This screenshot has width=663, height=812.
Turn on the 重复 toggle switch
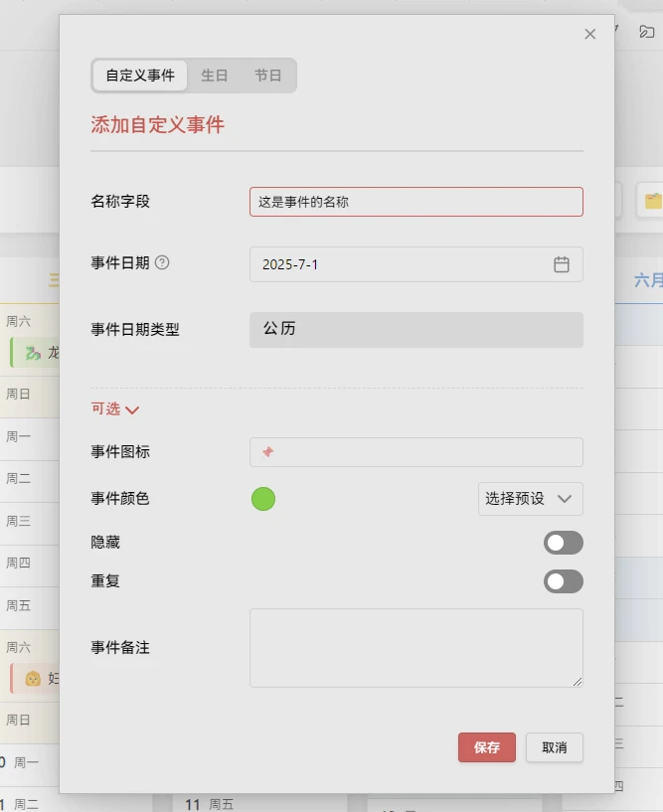click(563, 581)
